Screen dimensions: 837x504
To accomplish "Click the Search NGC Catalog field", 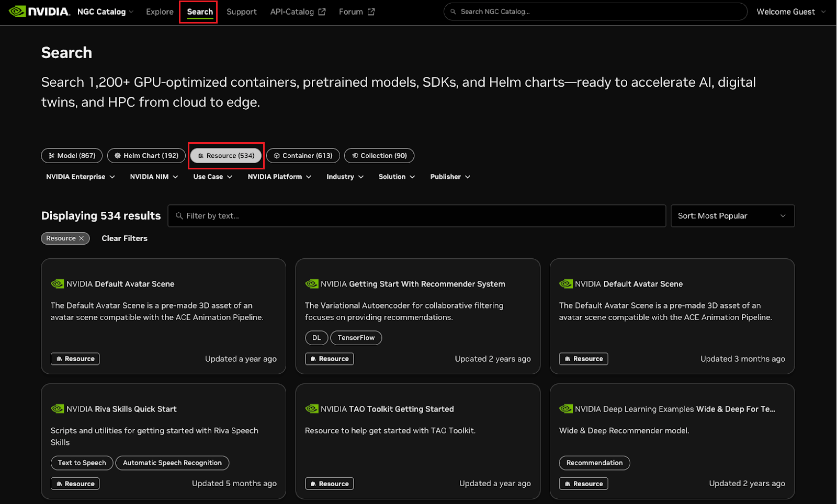I will click(595, 12).
